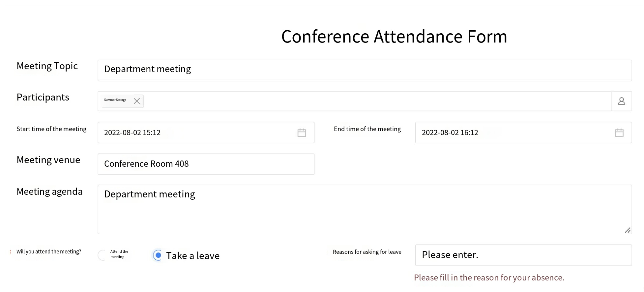Screen dimensions: 644x292
Task: Remove the Summer Storage participant tag
Action: click(x=137, y=101)
